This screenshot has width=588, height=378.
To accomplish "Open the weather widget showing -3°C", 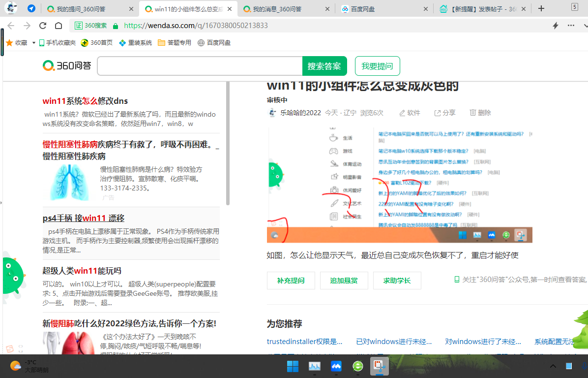I will pos(29,366).
